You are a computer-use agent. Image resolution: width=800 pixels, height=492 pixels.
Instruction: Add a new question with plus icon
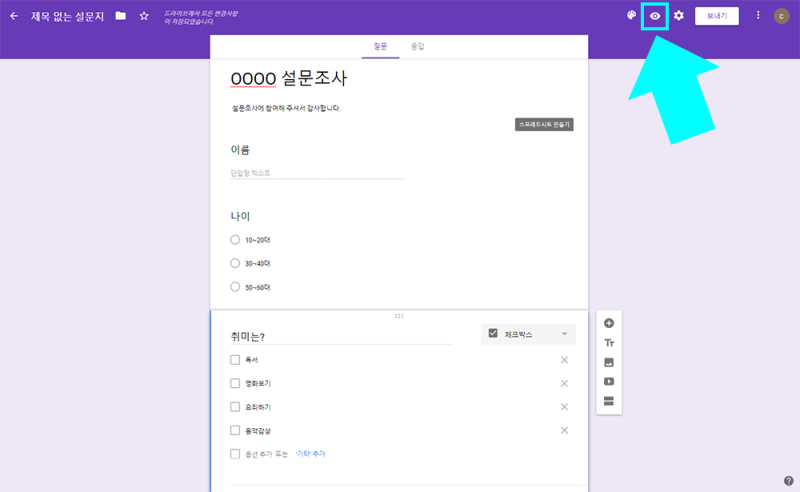click(609, 323)
